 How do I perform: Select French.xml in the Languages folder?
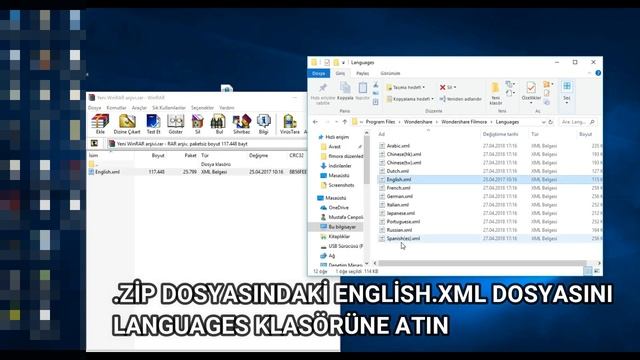(x=398, y=188)
